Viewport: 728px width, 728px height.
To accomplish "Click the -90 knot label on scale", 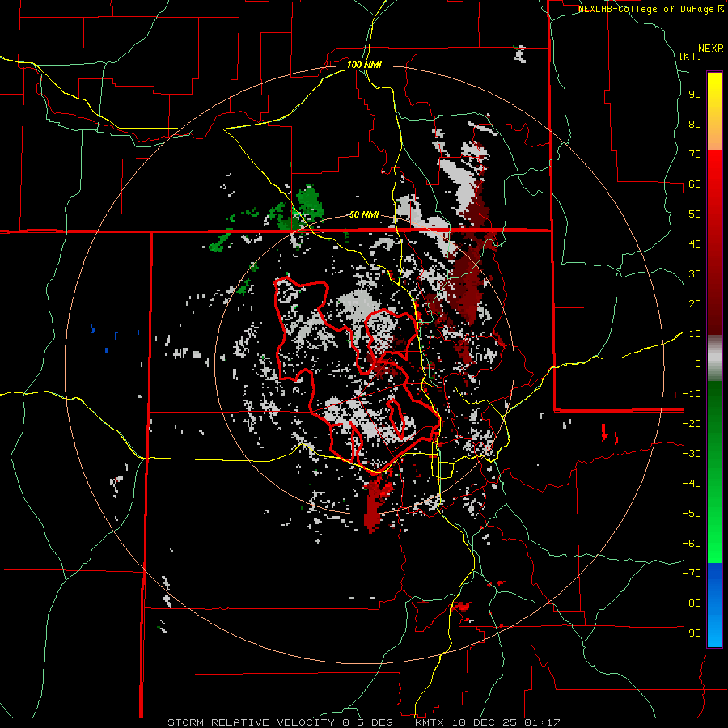I will click(692, 633).
